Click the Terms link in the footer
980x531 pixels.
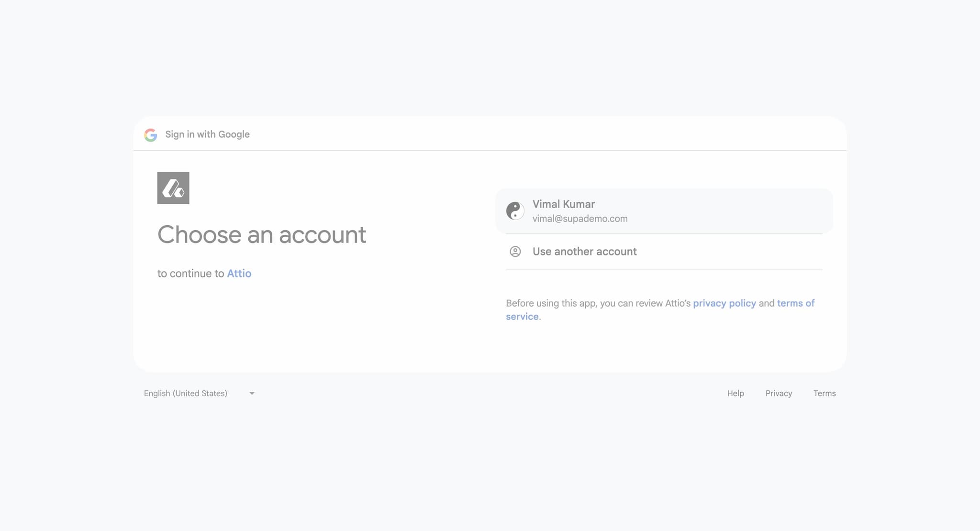[824, 393]
